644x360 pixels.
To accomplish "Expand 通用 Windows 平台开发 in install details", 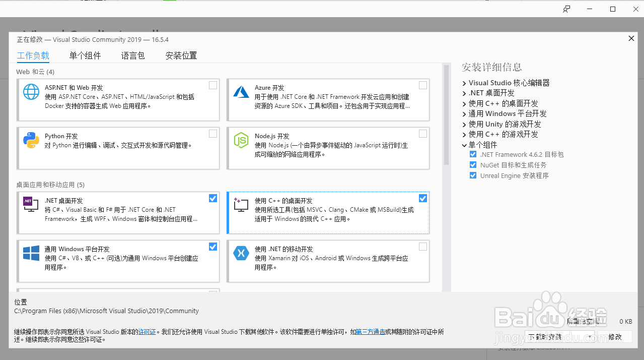I will pos(464,114).
